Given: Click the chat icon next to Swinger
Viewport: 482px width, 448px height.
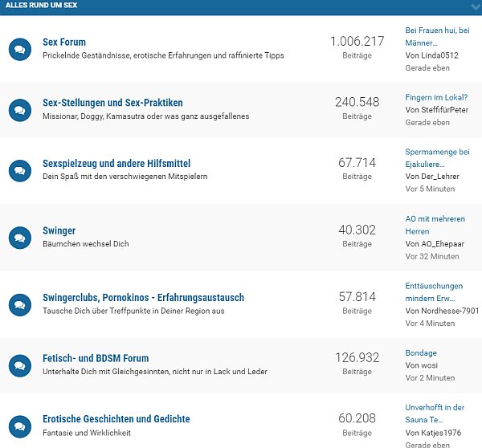Looking at the screenshot, I should point(19,237).
